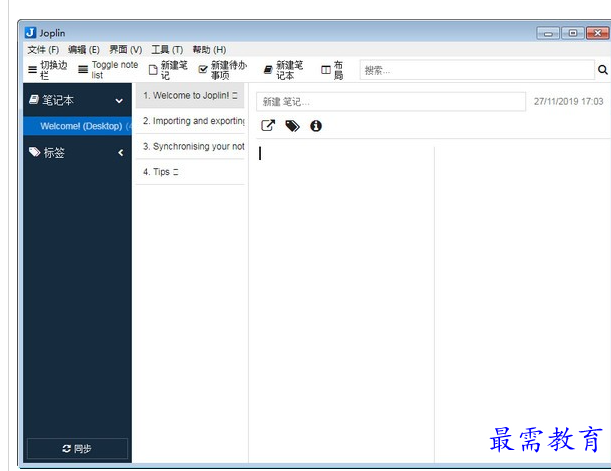The height and width of the screenshot is (471, 611).
Task: Open note 3. Synchronising your notes
Action: [190, 146]
